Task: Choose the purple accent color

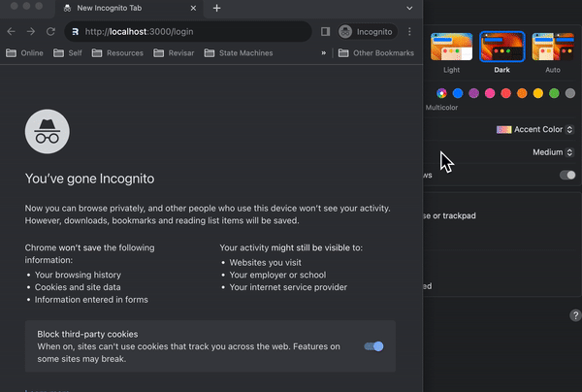Action: pos(473,93)
